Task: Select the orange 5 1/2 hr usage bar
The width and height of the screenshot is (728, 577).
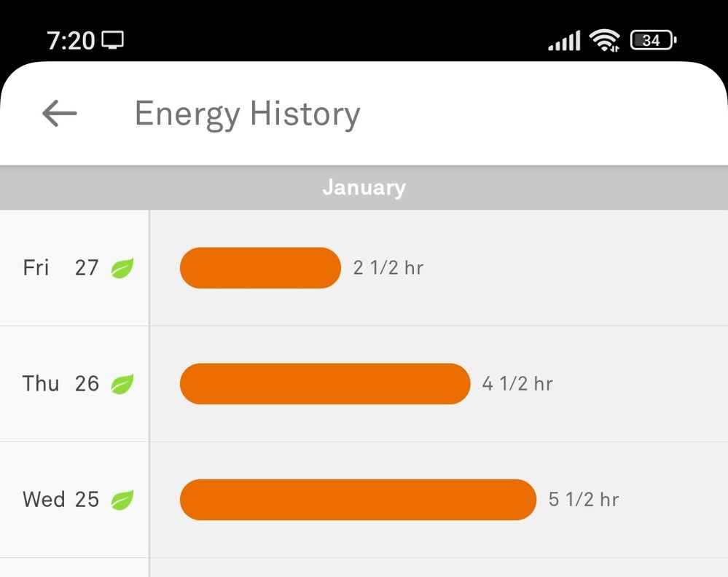Action: (358, 500)
